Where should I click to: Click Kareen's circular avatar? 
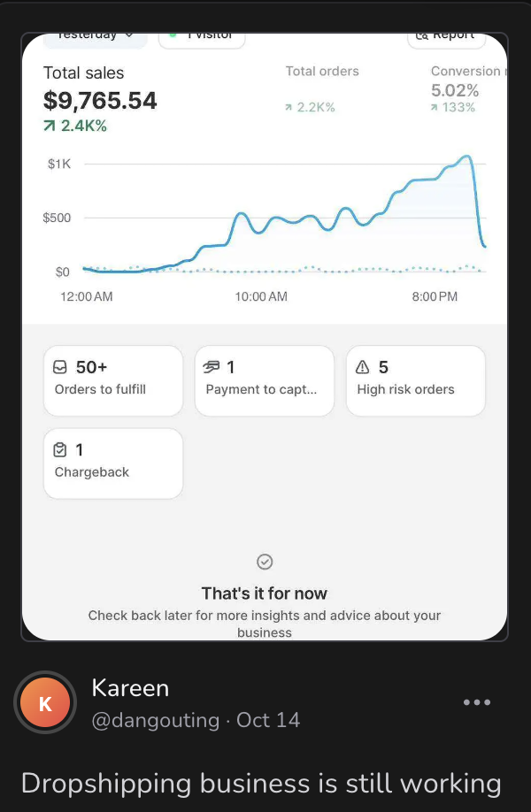coord(45,702)
